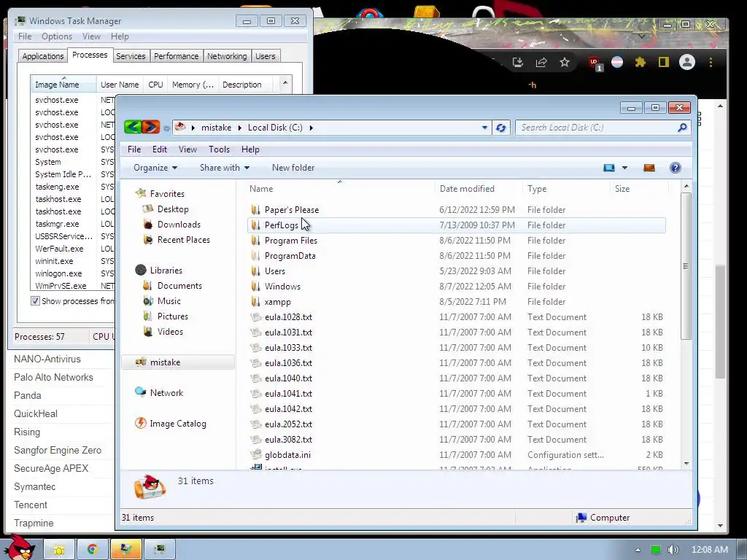Viewport: 747px width, 560px height.
Task: Open the change view icon in Explorer toolbar
Action: (609, 168)
